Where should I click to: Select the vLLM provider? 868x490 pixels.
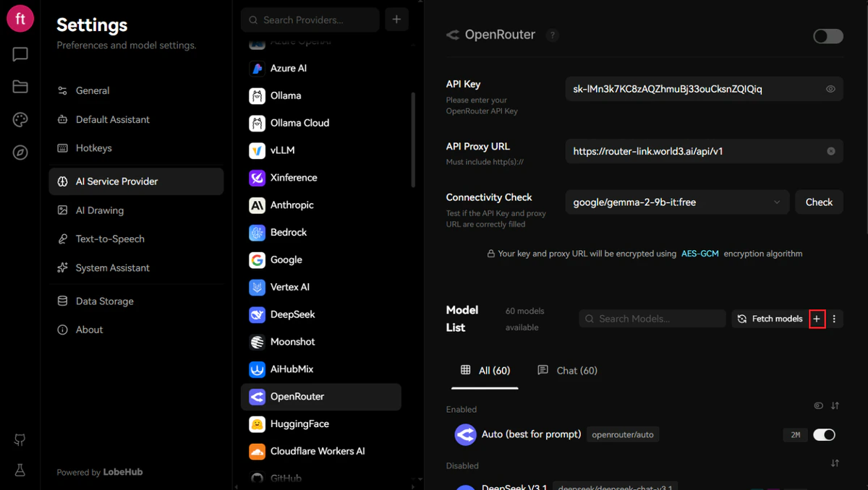coord(321,150)
